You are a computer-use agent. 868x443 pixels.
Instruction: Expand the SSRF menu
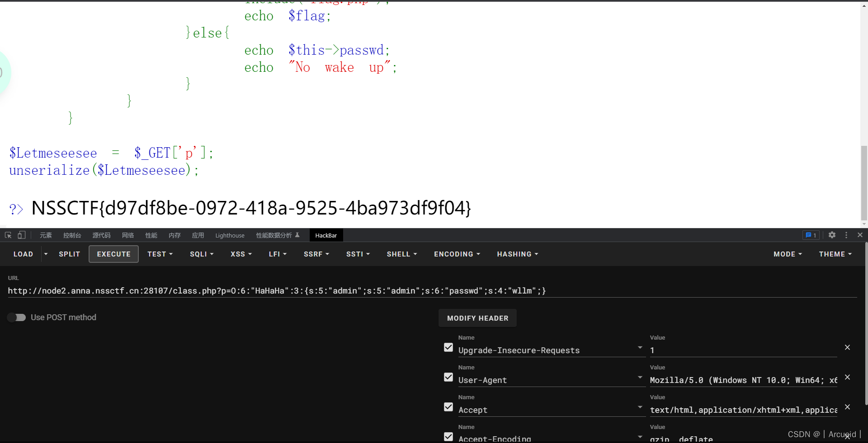coord(316,254)
